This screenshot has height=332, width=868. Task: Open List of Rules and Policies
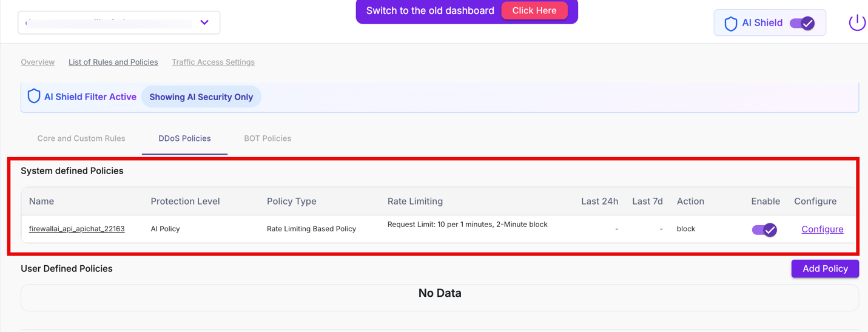pyautogui.click(x=113, y=62)
